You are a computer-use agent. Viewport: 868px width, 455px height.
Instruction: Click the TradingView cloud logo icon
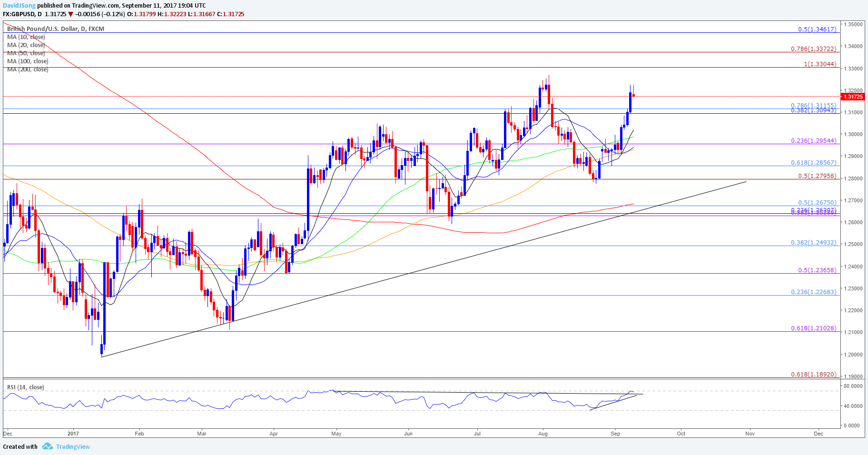(47, 446)
